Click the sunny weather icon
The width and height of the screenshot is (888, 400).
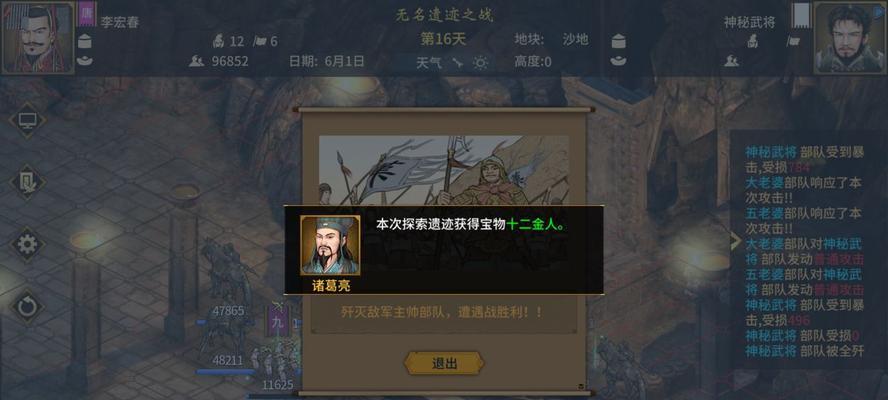click(480, 63)
